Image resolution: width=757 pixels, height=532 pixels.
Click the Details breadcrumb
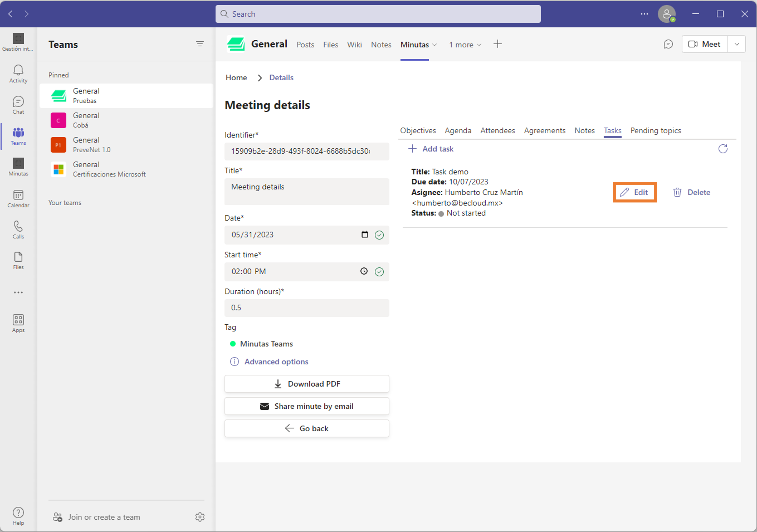[x=281, y=78]
